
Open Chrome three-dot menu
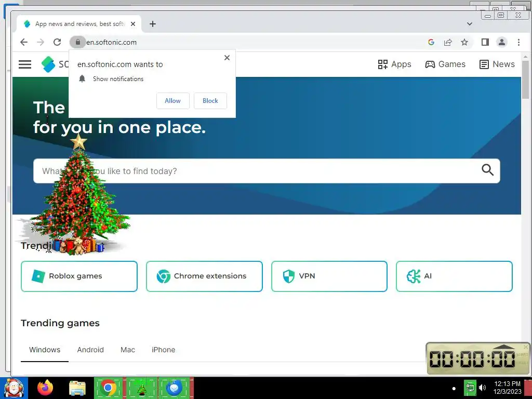coord(518,42)
